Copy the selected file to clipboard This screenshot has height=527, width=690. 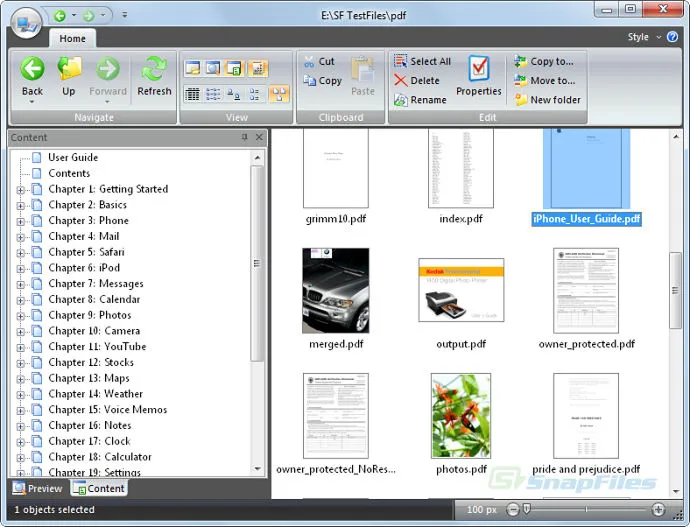323,81
